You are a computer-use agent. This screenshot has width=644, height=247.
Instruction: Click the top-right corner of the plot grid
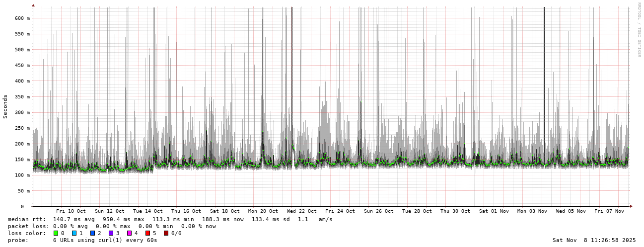point(629,7)
